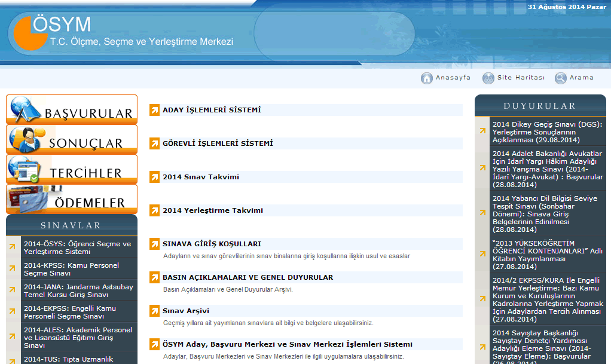Click the Arama magnifier icon
This screenshot has width=611, height=364.
pyautogui.click(x=561, y=78)
